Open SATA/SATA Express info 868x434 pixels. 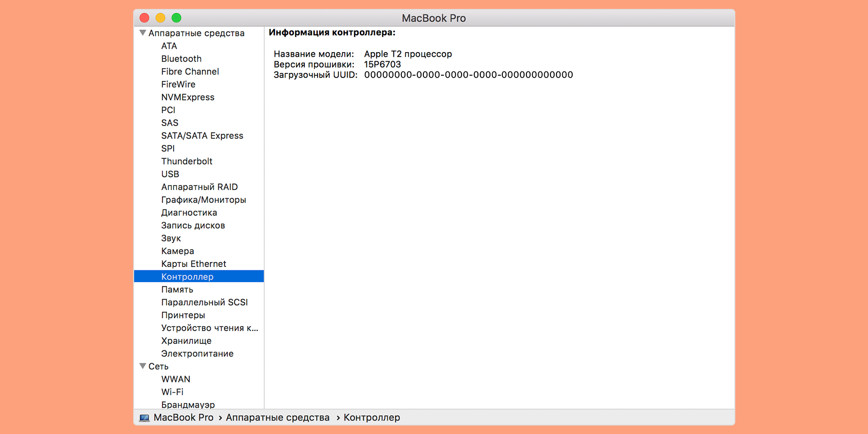pos(202,135)
